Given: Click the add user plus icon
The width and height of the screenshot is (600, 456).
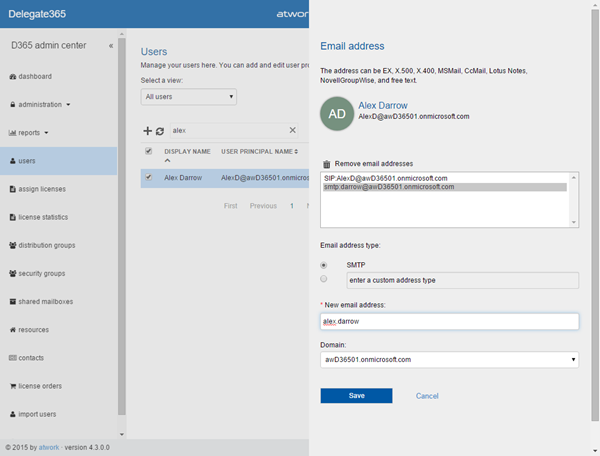Looking at the screenshot, I should point(148,130).
